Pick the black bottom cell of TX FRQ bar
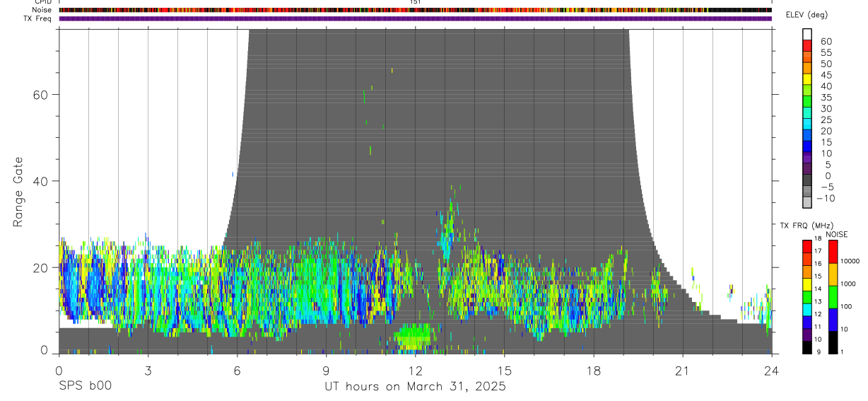Image resolution: width=868 pixels, height=401 pixels. pos(807,347)
